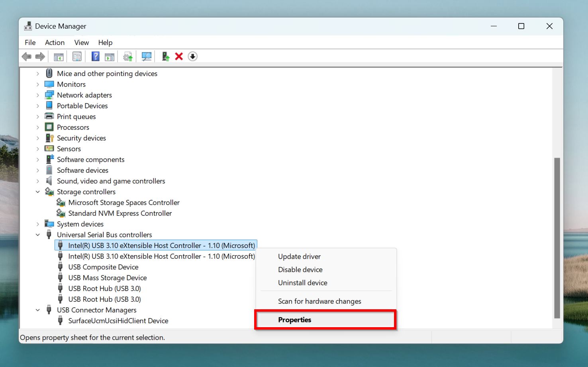Click the Mice and other pointing devices icon
Screen dimensions: 588x367
coord(49,73)
